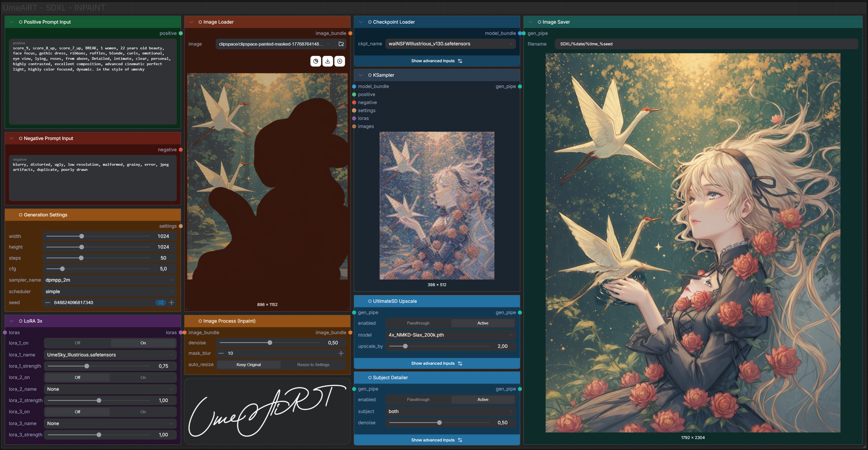
Task: Turn lora_1_on to Off
Action: (x=77, y=342)
